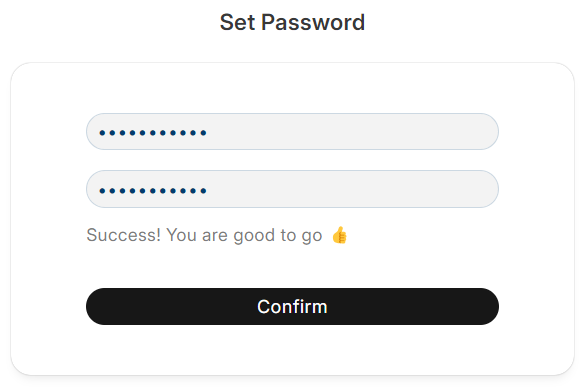Screen dimensions: 586x387
Task: Click the first dot in the upper password field
Action: (x=102, y=133)
